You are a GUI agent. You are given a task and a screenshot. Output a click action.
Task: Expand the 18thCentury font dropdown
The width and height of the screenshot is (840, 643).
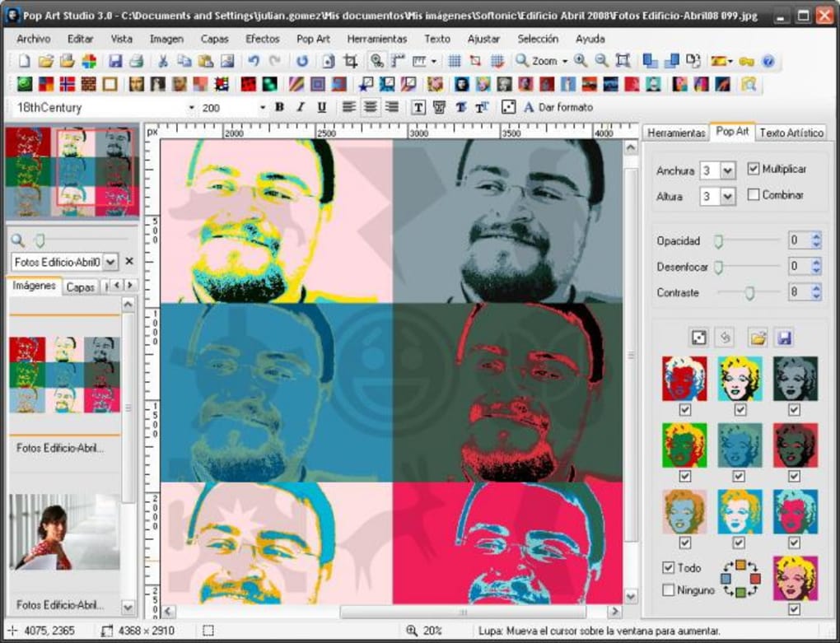191,108
